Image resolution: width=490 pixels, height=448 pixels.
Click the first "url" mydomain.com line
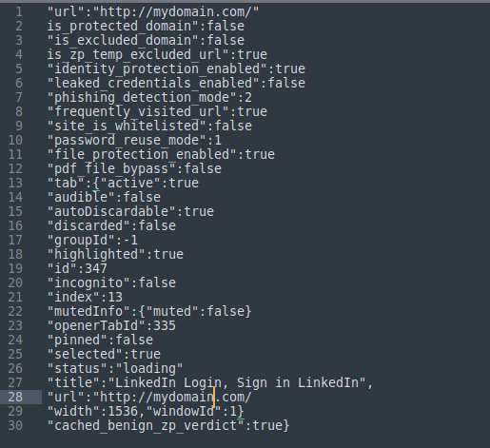153,12
